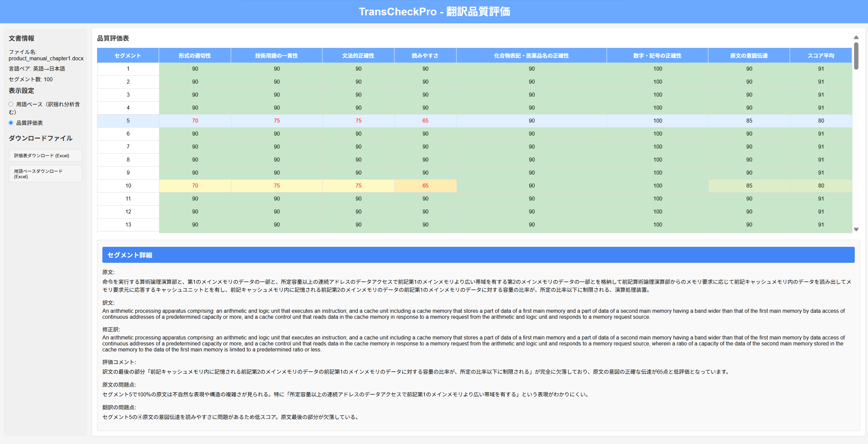Select the 用語ベース display setting
Viewport: 868px width, 444px height.
click(11, 104)
